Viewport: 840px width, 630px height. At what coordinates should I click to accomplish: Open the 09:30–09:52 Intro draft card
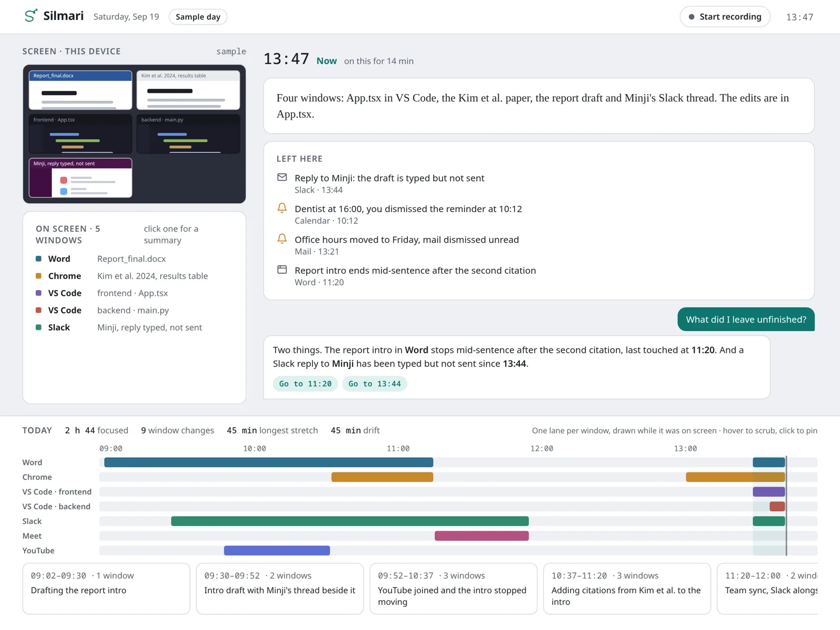click(x=280, y=589)
